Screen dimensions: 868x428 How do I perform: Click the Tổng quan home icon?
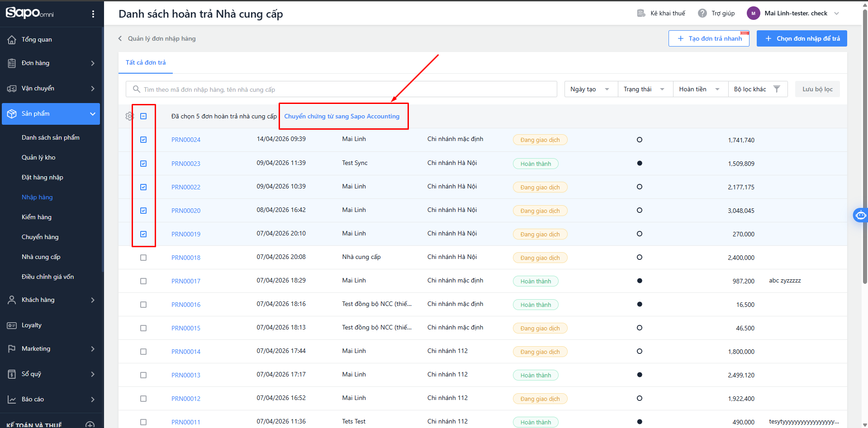[x=12, y=40]
